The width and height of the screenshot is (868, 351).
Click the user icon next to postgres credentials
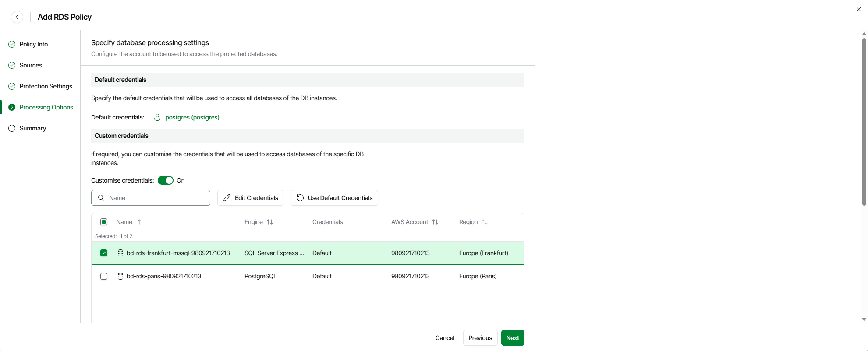157,117
